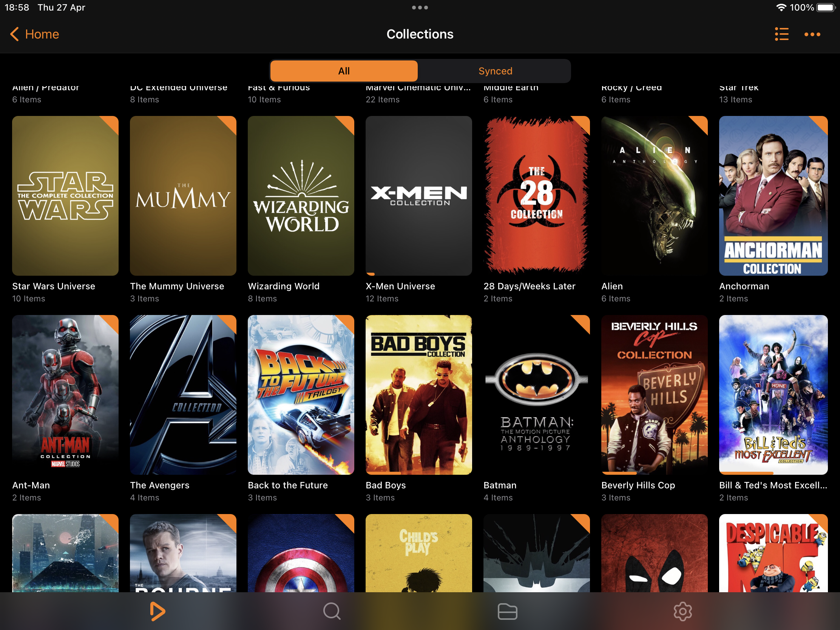The height and width of the screenshot is (630, 840).
Task: Open the Anchorman collection poster
Action: (x=773, y=196)
